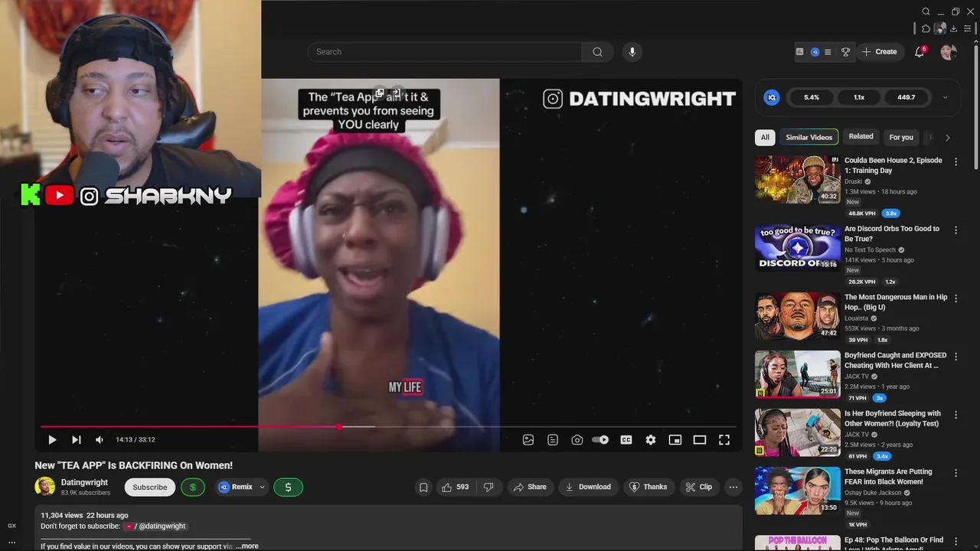980x551 pixels.
Task: Select the For you chip
Action: 901,137
